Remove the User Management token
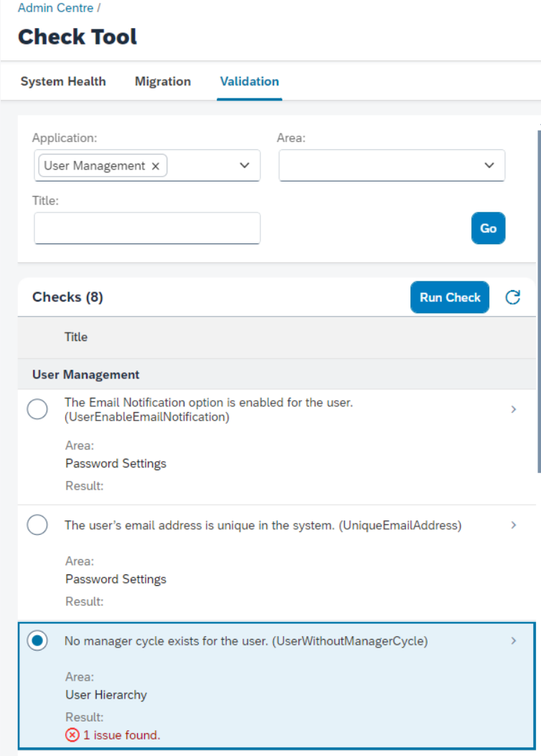This screenshot has height=756, width=541. [x=155, y=166]
